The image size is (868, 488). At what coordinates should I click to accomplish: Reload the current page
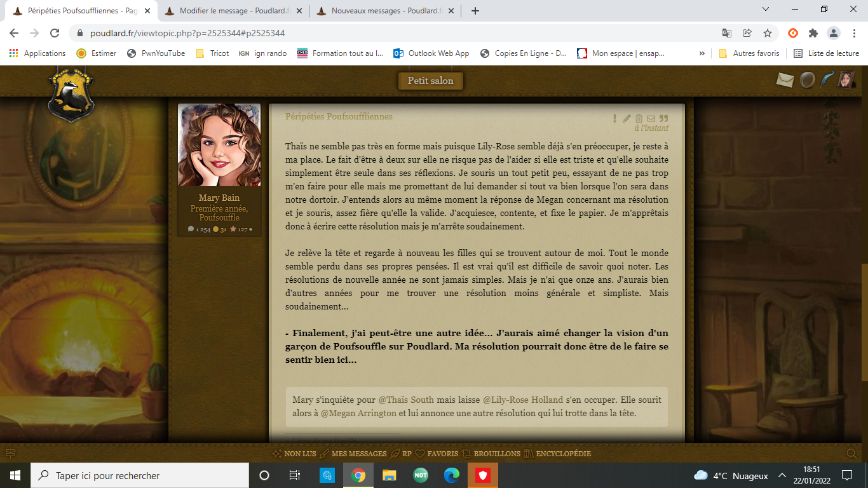(55, 33)
